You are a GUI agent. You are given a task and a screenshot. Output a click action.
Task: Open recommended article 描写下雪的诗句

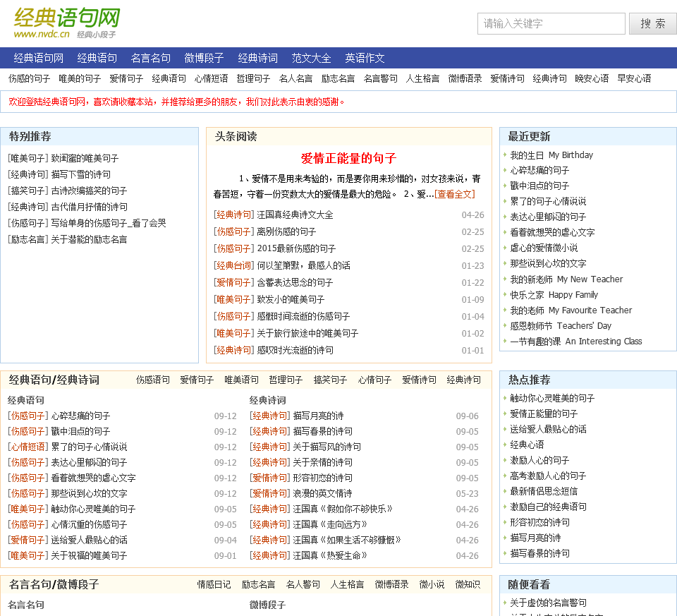[80, 174]
